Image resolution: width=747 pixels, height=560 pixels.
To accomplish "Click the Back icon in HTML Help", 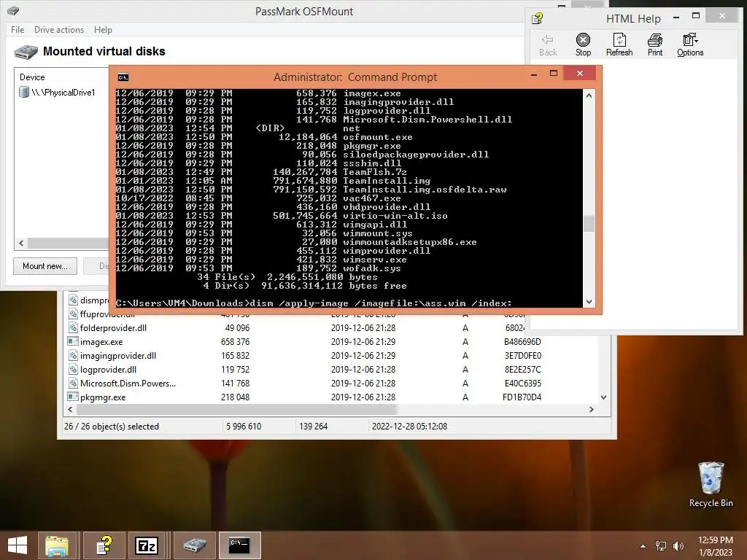I will pos(547,40).
